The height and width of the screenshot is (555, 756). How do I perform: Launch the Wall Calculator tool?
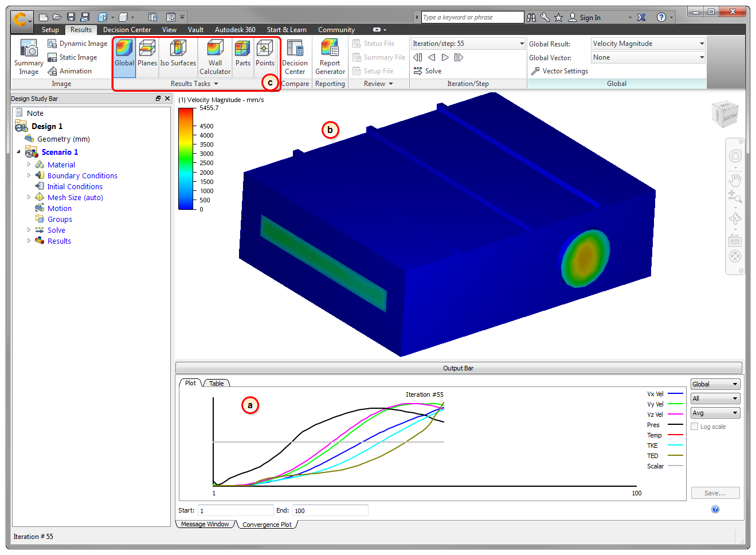[215, 57]
